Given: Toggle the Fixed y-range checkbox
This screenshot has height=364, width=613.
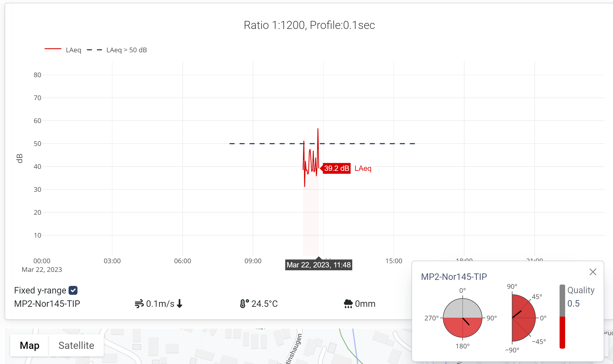Looking at the screenshot, I should coord(73,290).
